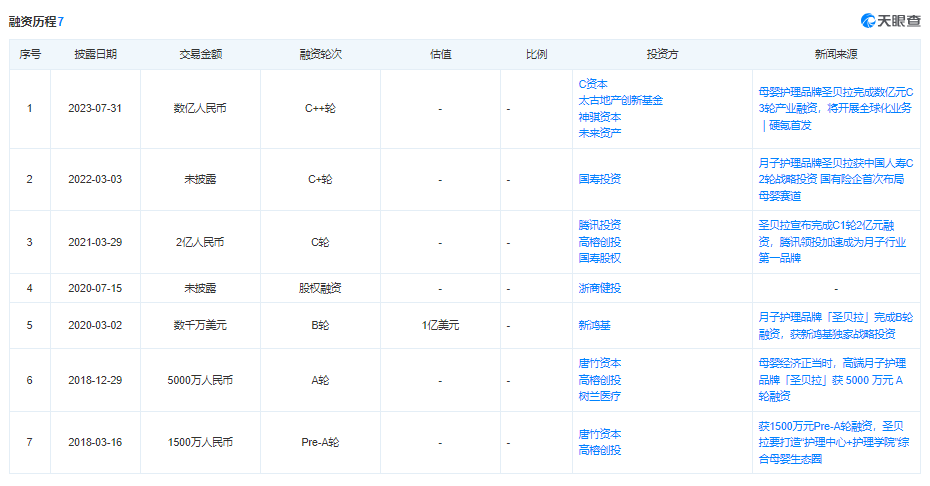Screen dimensions: 930x486
Task: Open 浙商健投 investor page
Action: (x=599, y=288)
